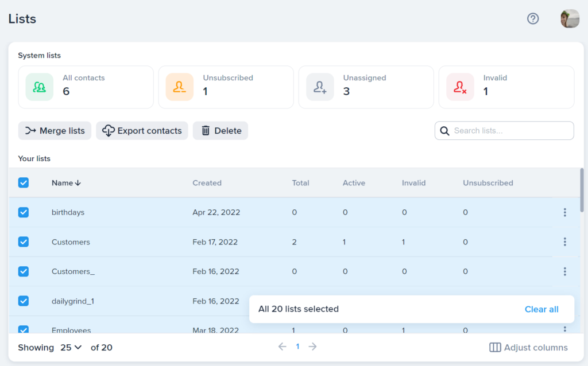Go to the next page arrow
Viewport: 588px width, 366px height.
312,346
